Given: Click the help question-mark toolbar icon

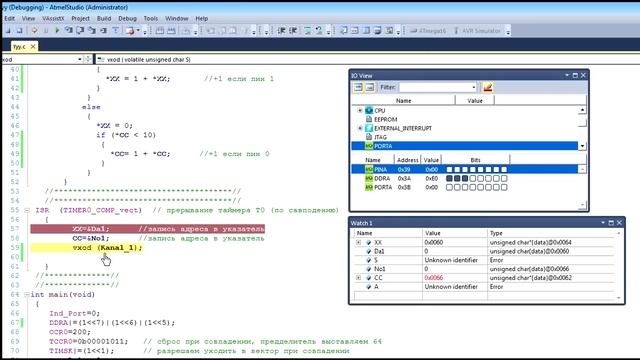Looking at the screenshot, I should pos(319,30).
